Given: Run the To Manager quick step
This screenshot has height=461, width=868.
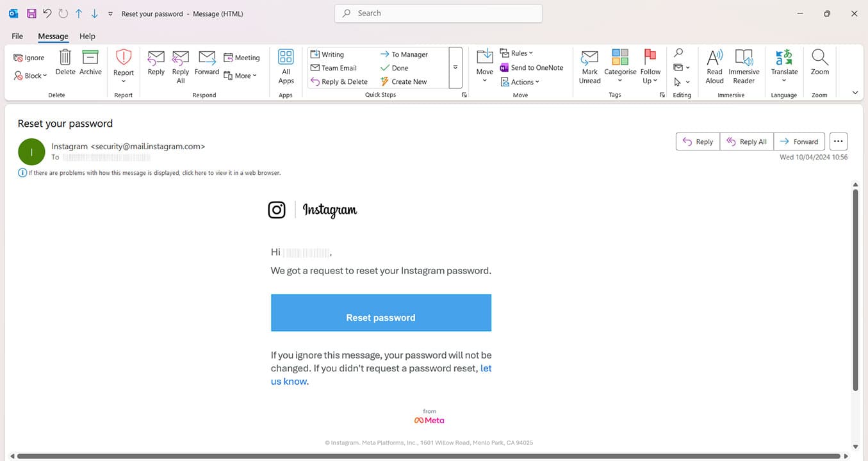Looking at the screenshot, I should 404,54.
